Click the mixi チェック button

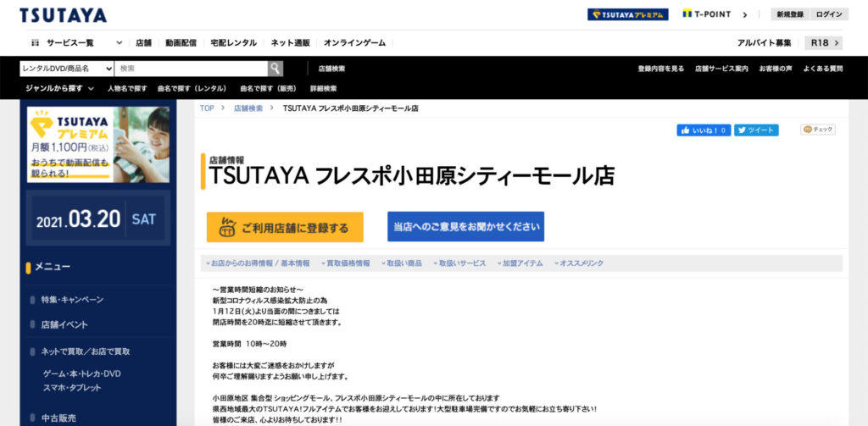[x=818, y=130]
